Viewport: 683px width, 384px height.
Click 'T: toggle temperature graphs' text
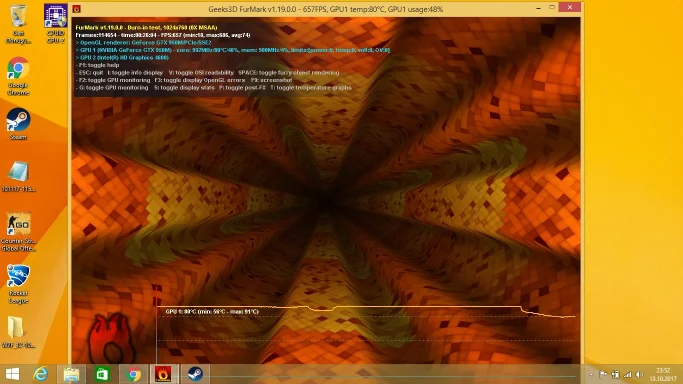pos(311,88)
